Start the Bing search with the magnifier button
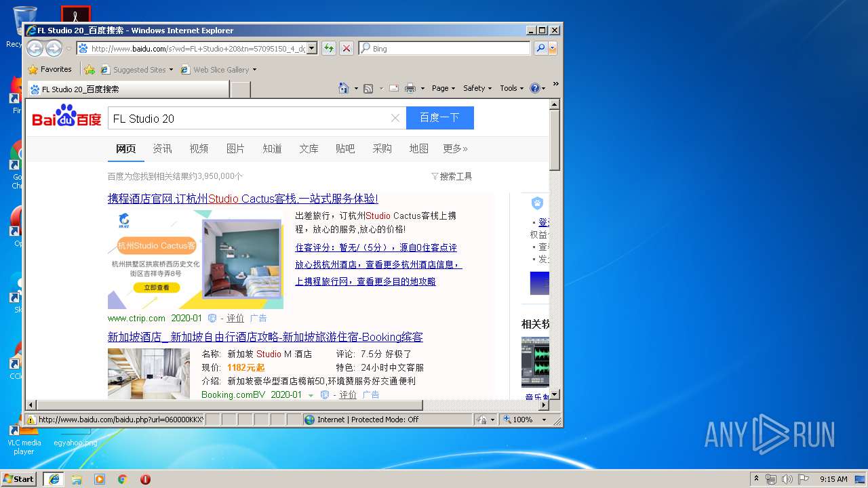 point(540,48)
